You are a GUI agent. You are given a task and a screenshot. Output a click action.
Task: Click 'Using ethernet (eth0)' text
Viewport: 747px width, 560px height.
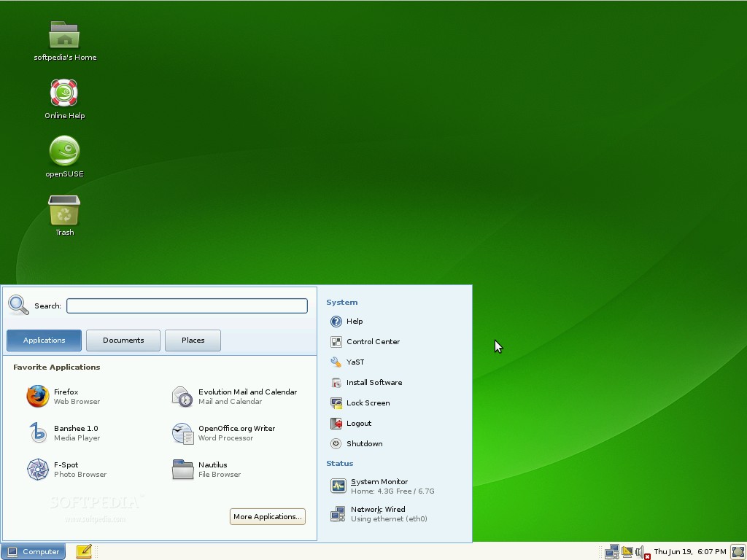(x=389, y=519)
